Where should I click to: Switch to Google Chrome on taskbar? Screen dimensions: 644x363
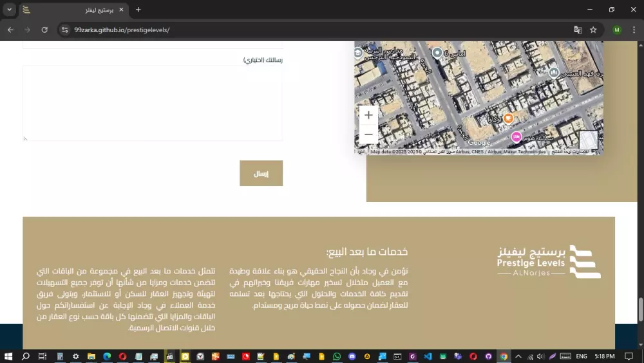point(504,357)
